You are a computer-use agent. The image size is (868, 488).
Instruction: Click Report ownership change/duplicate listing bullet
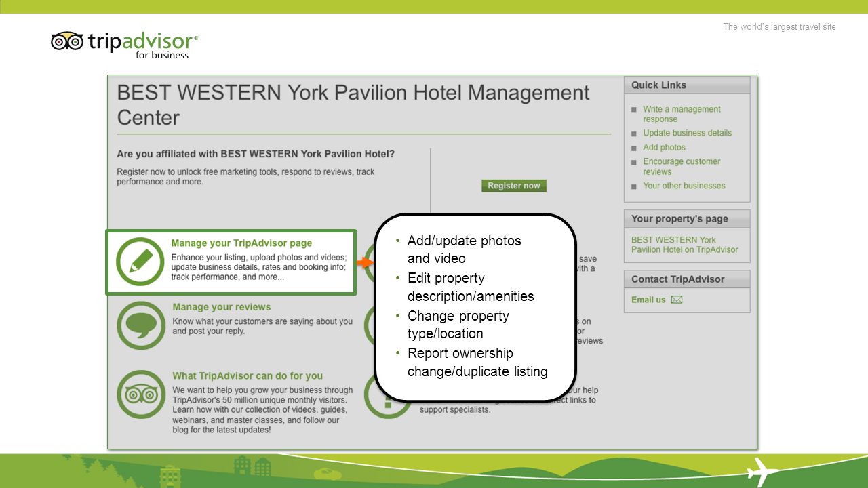coord(477,363)
